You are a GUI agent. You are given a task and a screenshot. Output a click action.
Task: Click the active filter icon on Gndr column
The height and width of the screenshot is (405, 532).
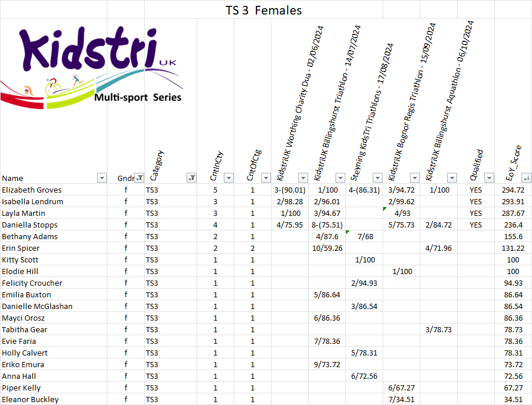click(x=139, y=178)
